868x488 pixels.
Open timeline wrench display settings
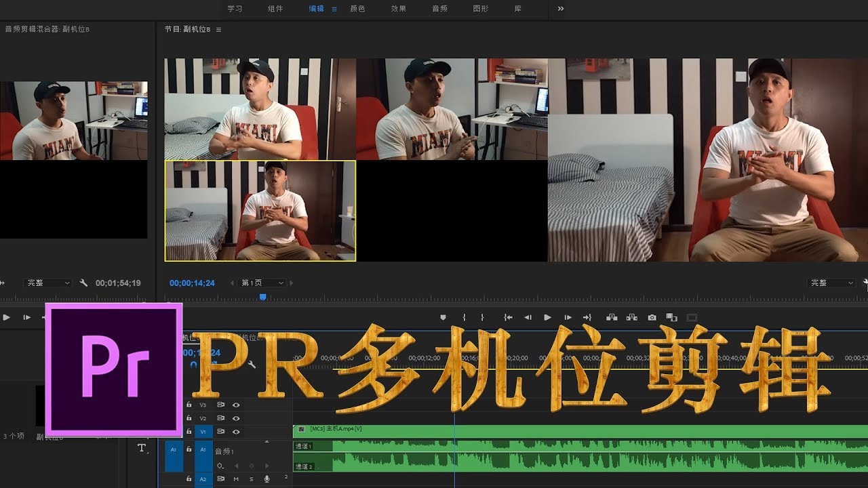pyautogui.click(x=252, y=364)
